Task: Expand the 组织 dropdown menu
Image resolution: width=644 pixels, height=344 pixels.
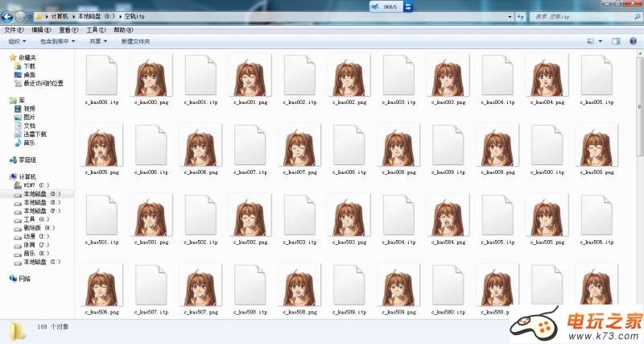Action: (15, 41)
